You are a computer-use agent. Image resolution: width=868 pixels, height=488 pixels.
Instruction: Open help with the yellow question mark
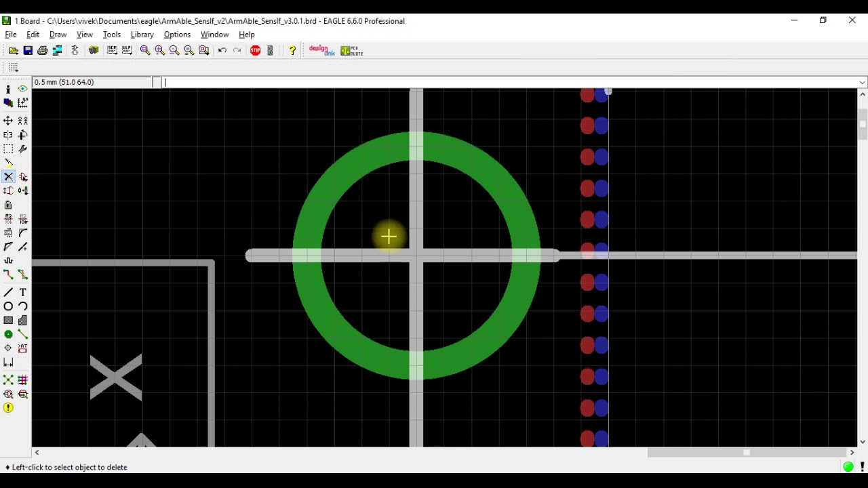pyautogui.click(x=292, y=51)
